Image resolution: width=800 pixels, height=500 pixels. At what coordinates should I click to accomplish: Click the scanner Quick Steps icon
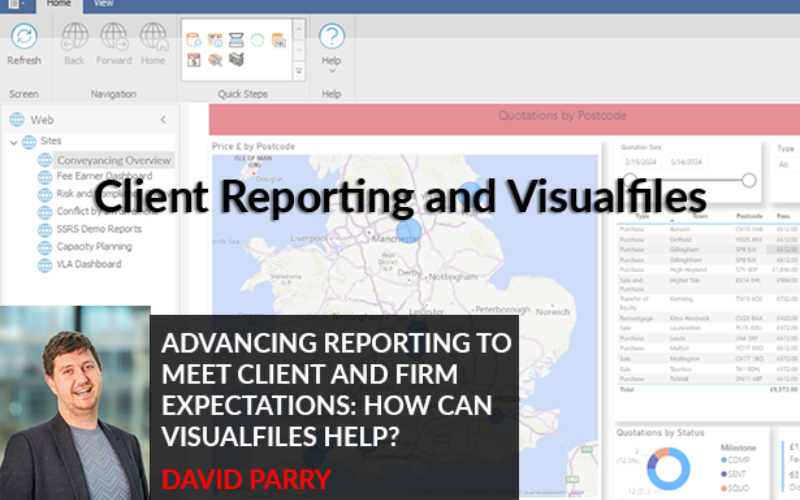point(236,40)
